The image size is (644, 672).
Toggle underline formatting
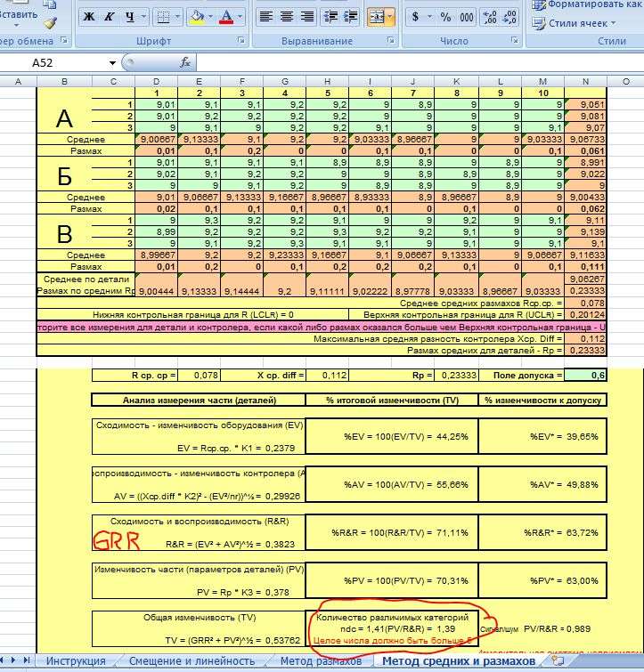tap(130, 17)
